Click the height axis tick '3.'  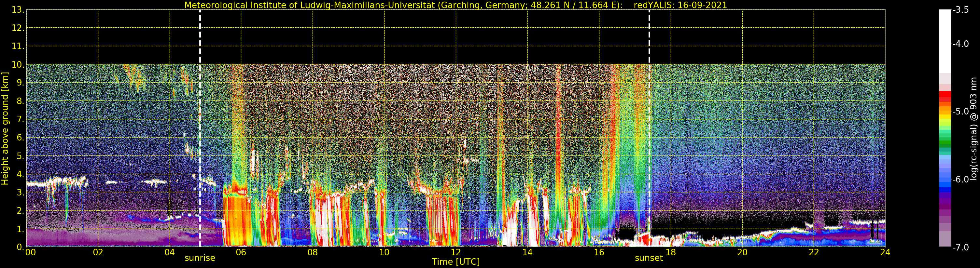pyautogui.click(x=21, y=192)
